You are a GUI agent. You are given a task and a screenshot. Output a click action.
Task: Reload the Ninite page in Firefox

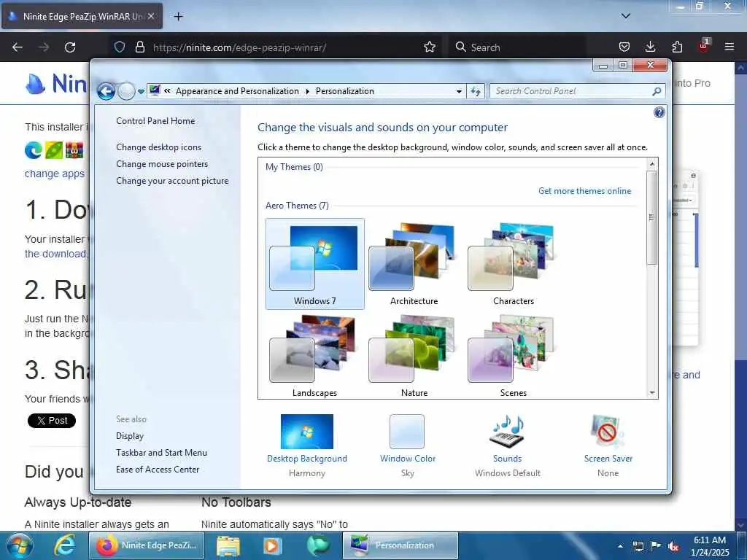[70, 47]
